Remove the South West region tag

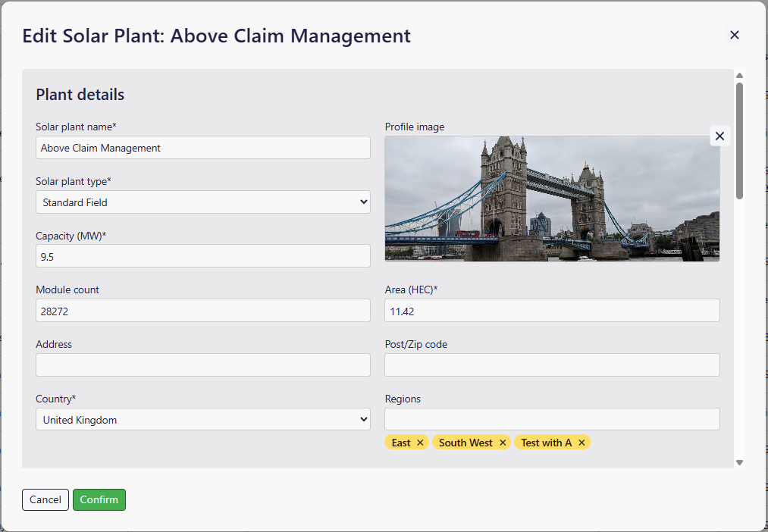pyautogui.click(x=502, y=443)
